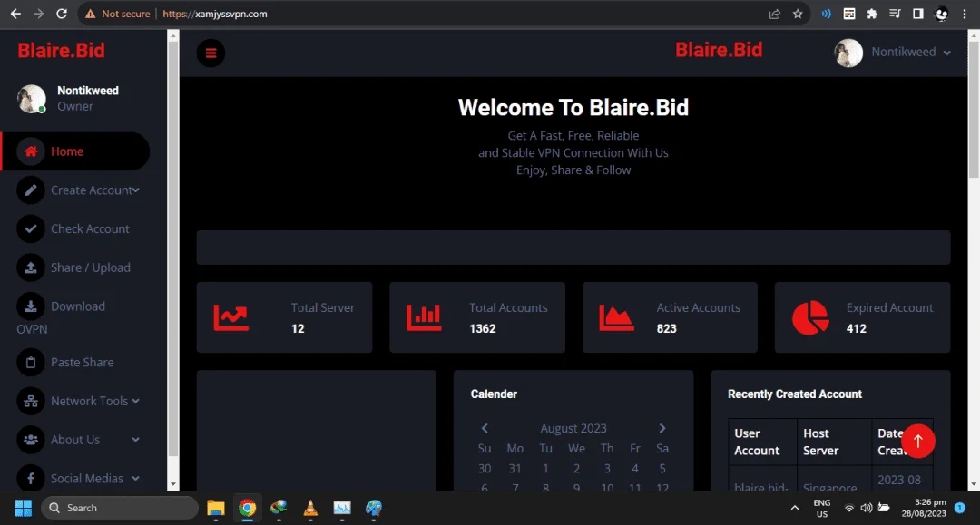Click the browser back button
980x525 pixels.
15,14
